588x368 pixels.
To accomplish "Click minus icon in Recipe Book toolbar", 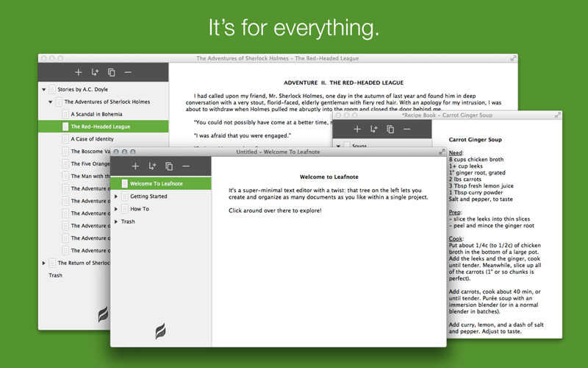I will coord(407,130).
